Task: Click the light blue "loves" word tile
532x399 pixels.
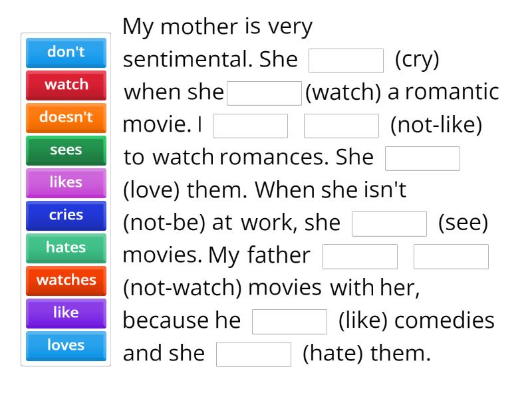Action: [x=66, y=345]
